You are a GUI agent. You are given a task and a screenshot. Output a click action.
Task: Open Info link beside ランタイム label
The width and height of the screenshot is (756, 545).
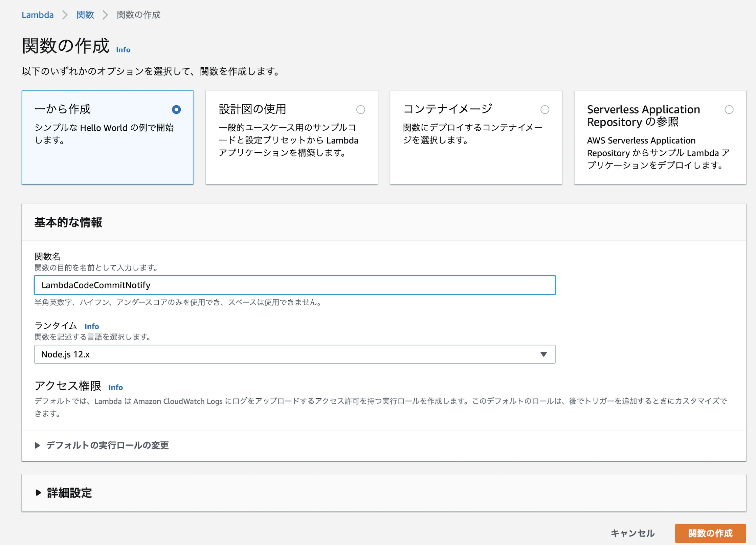92,326
